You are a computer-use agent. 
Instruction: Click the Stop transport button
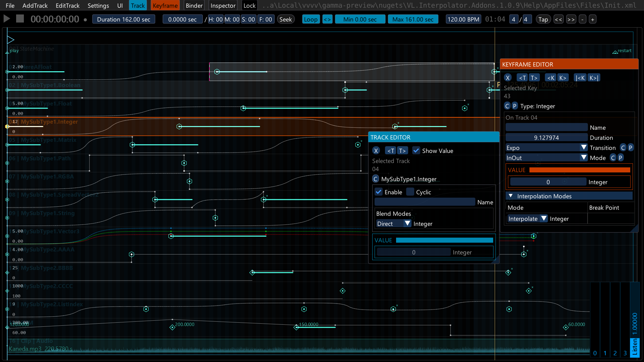tap(20, 19)
